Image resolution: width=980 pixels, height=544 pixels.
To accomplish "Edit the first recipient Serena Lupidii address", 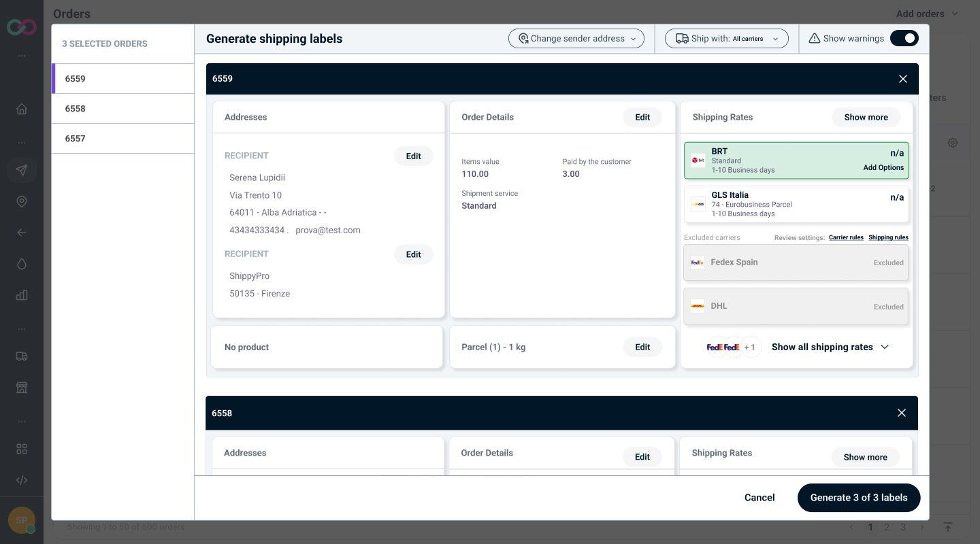I will 413,156.
